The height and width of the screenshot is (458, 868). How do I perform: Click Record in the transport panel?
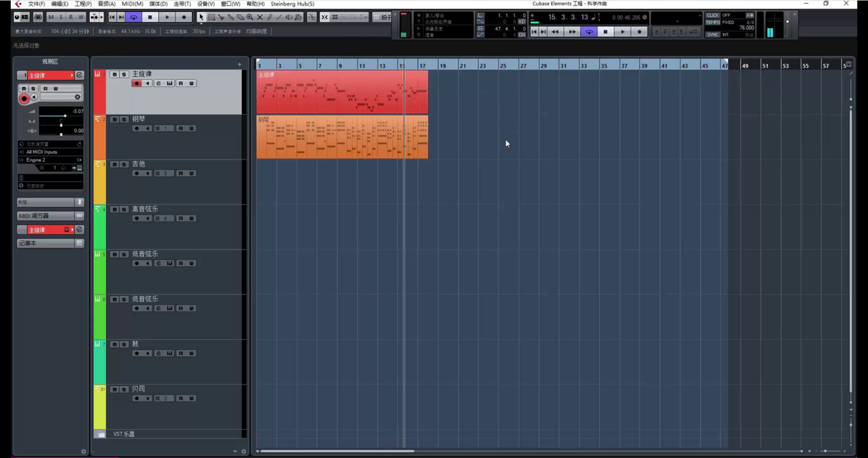pos(639,32)
